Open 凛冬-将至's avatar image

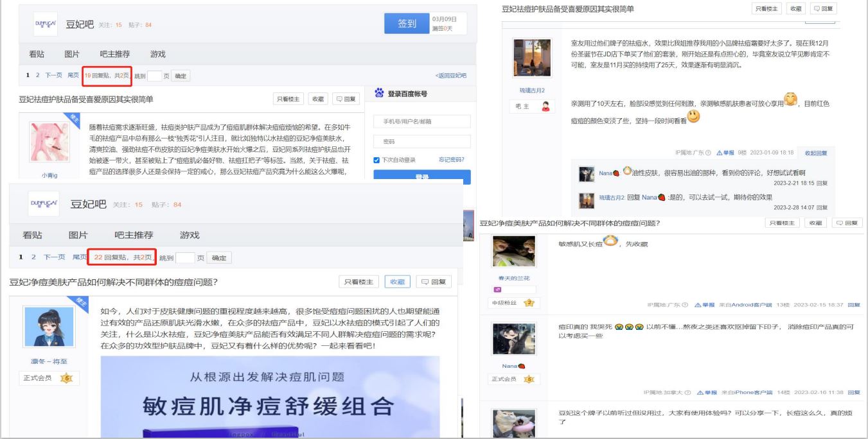click(x=49, y=326)
